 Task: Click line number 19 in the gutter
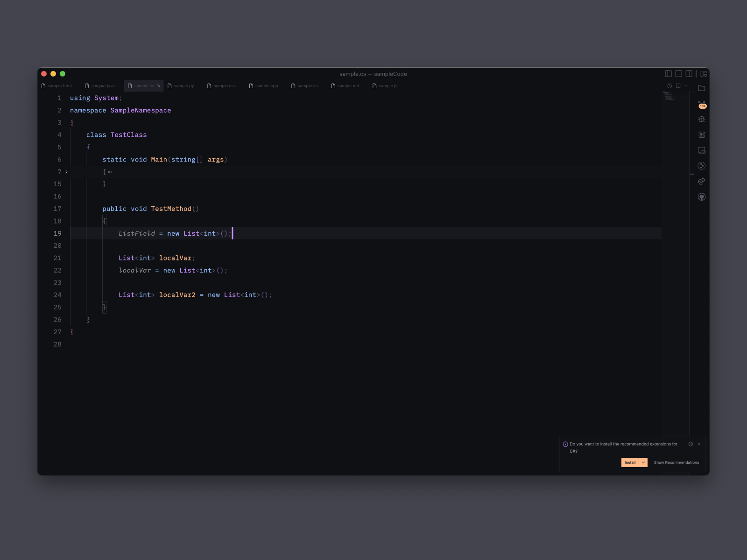pyautogui.click(x=57, y=233)
